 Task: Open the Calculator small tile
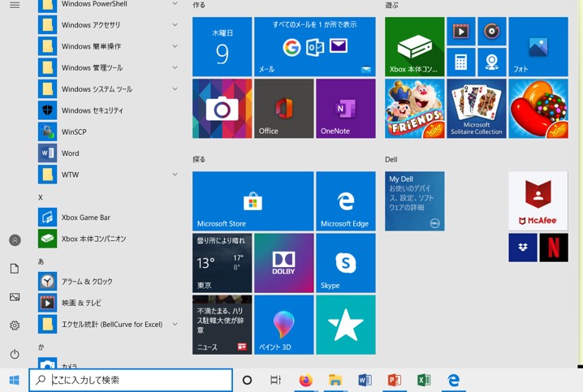[x=461, y=62]
